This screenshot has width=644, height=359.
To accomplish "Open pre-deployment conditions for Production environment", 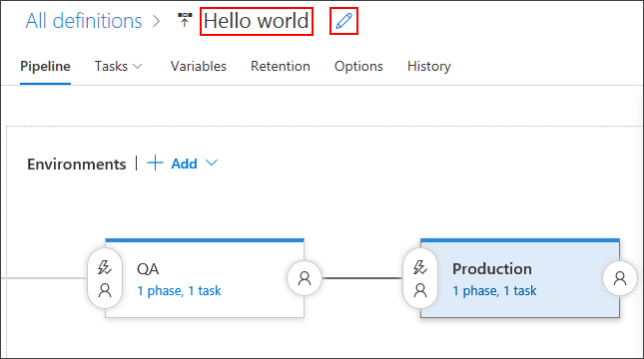I will point(420,278).
